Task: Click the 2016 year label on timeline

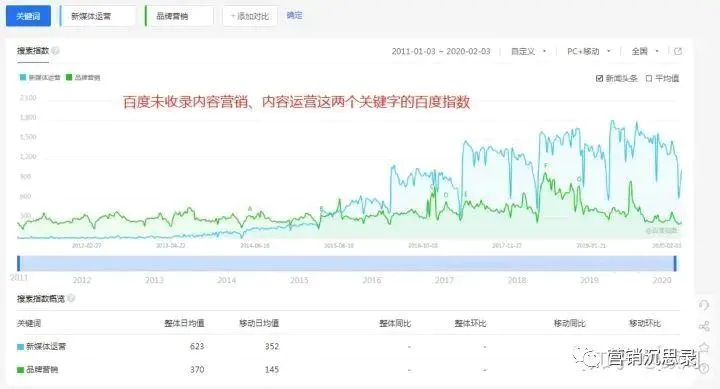Action: pos(372,280)
